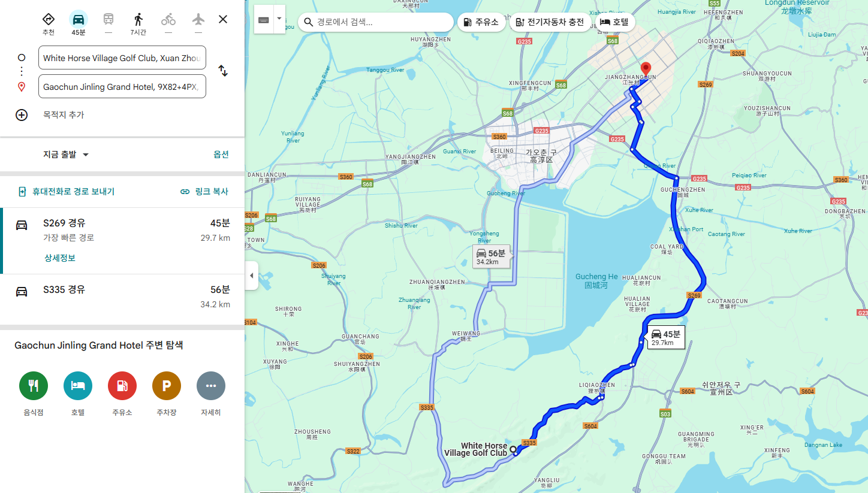
Task: Close the directions panel
Action: pos(223,19)
